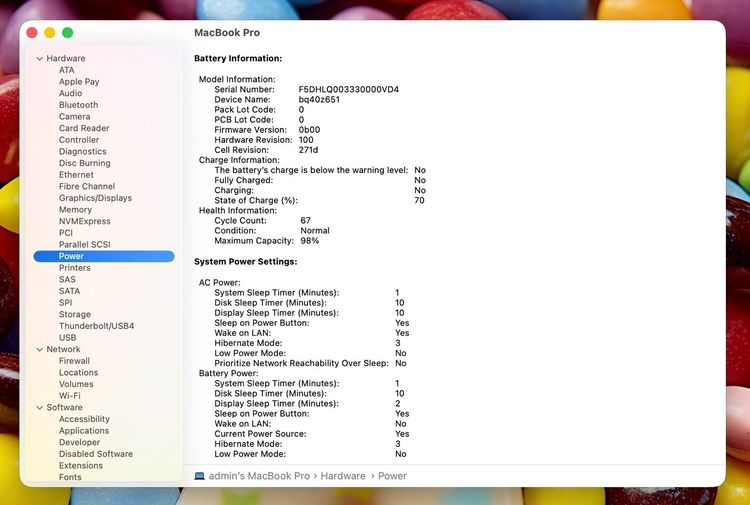750x505 pixels.
Task: Select Thunderbolt/USB4 in the sidebar
Action: coord(96,326)
